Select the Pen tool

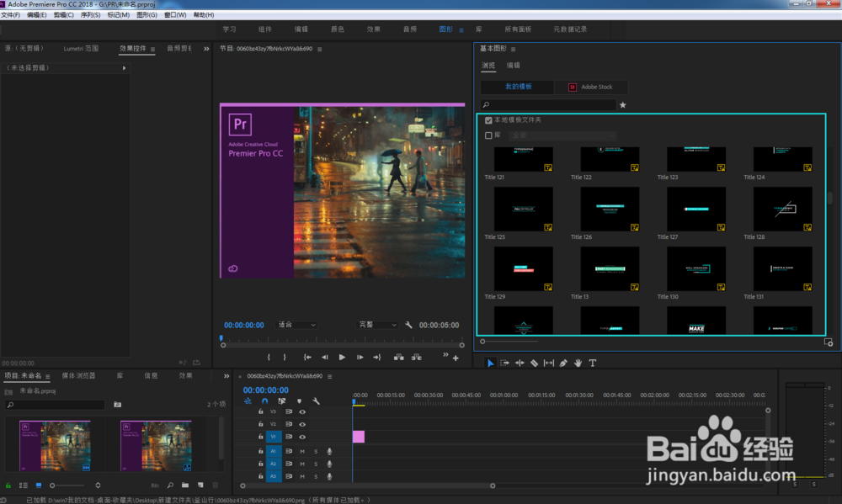coord(563,363)
